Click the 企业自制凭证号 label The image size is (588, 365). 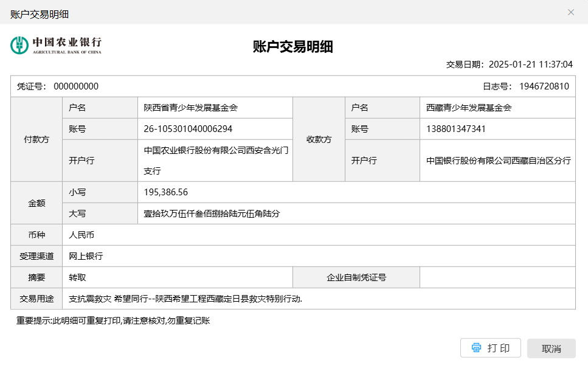356,277
